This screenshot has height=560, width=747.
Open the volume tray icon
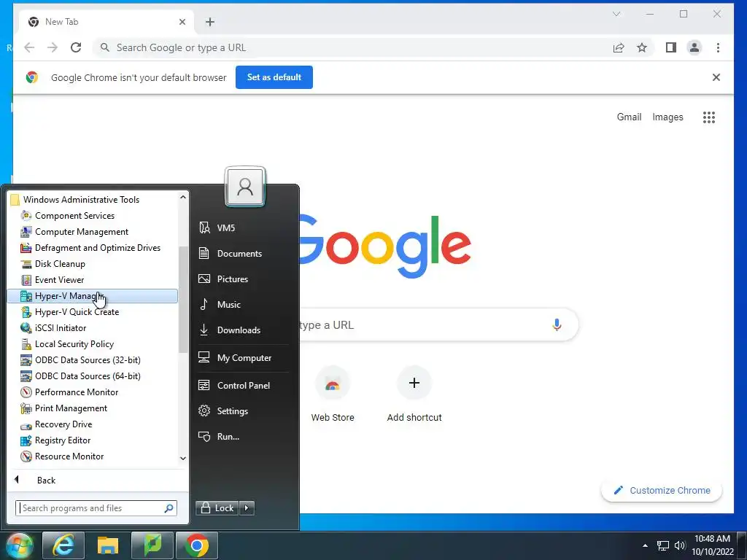680,545
